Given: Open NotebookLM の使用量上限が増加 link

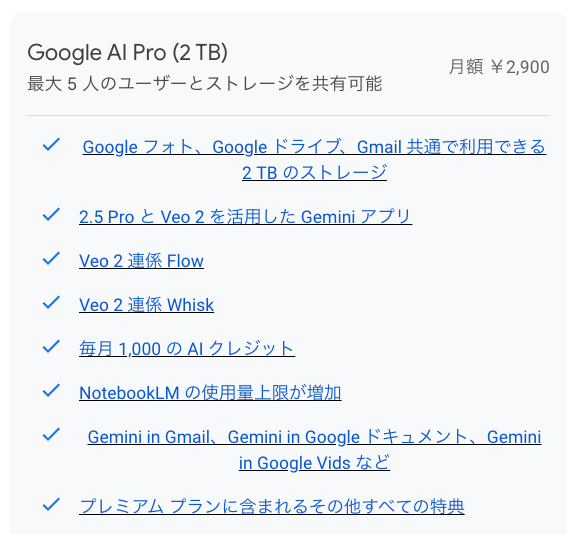Looking at the screenshot, I should point(210,393).
